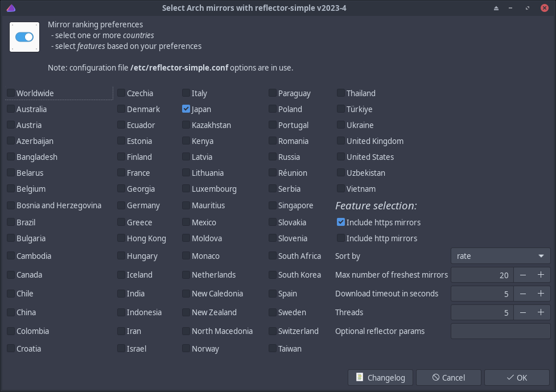The image size is (556, 392).
Task: Tick the Singapore checkbox
Action: (x=273, y=205)
